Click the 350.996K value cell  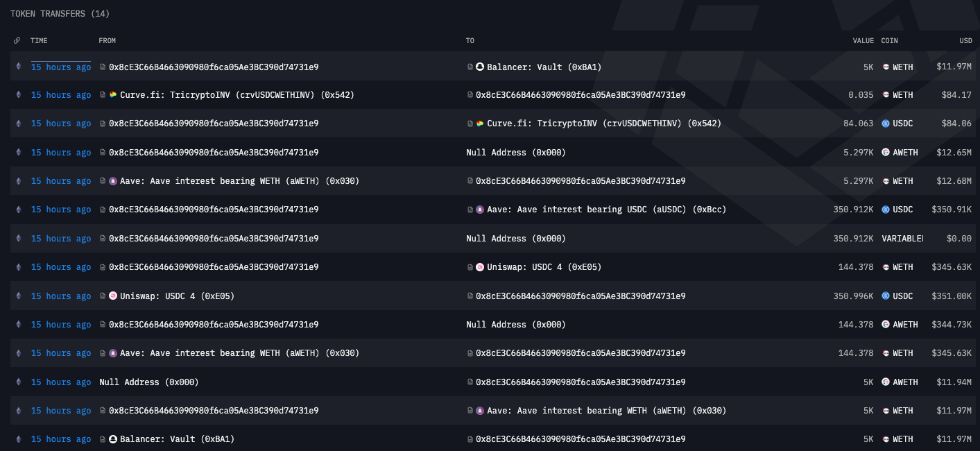click(854, 296)
